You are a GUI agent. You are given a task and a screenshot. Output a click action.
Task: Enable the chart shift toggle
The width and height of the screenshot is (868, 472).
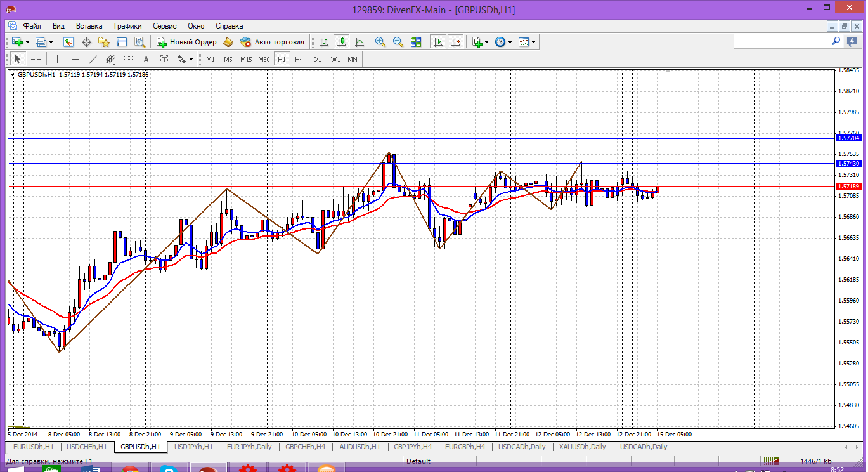tap(456, 42)
